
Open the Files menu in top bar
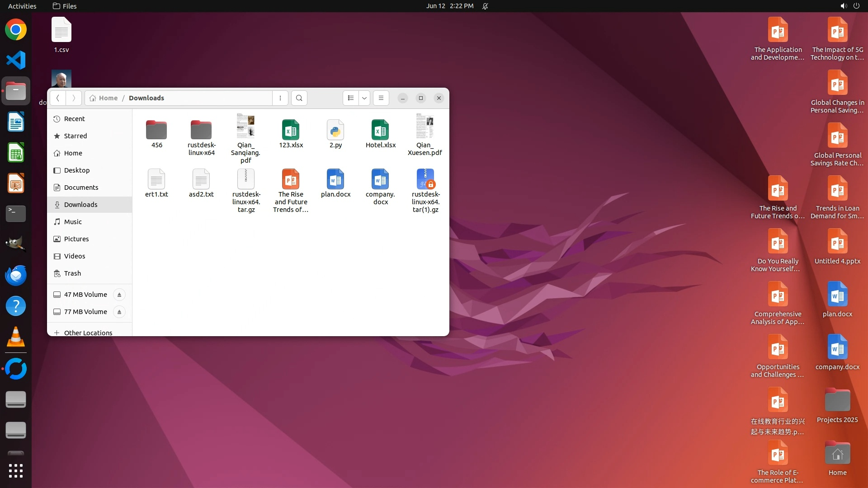(65, 6)
